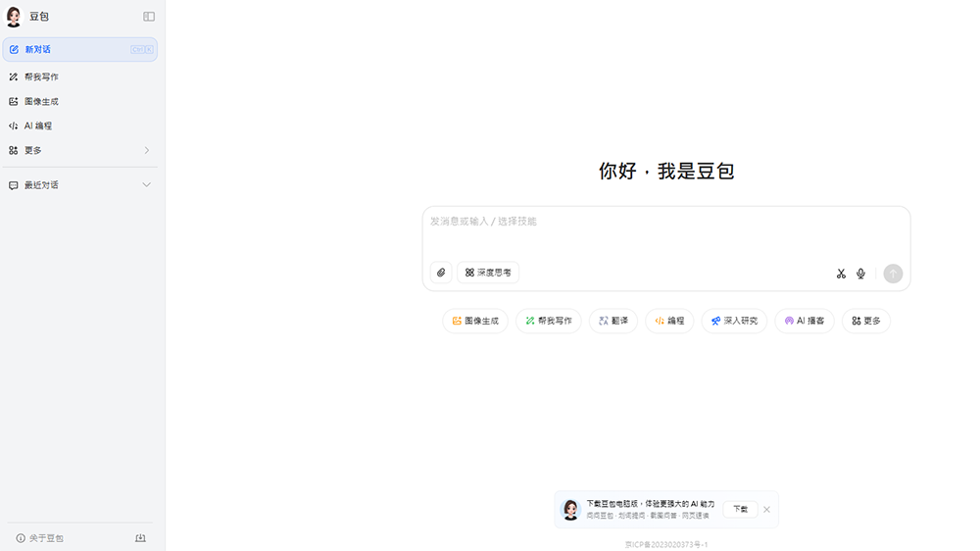Click the avatar in download banner
Screen dimensions: 980x551
point(570,510)
